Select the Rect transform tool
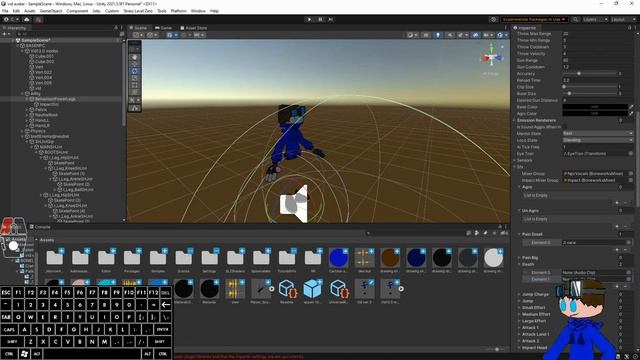Screen dimensions: 640x360 [x=134, y=85]
